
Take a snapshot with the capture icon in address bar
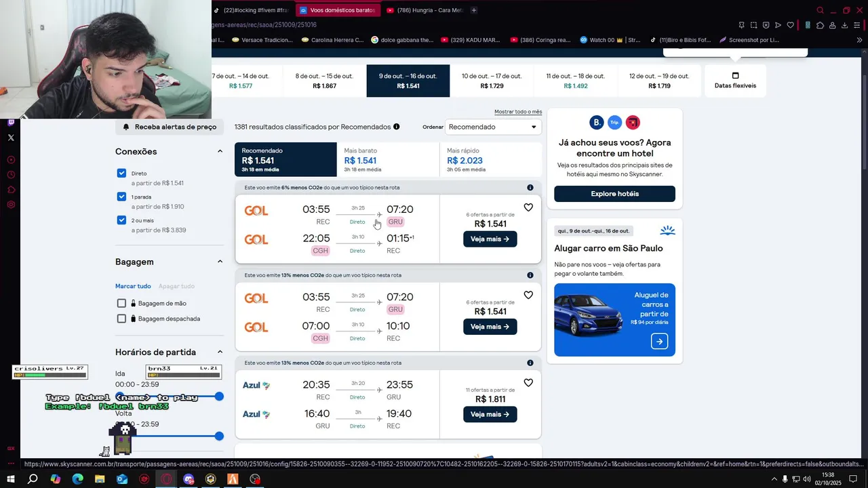coord(753,25)
